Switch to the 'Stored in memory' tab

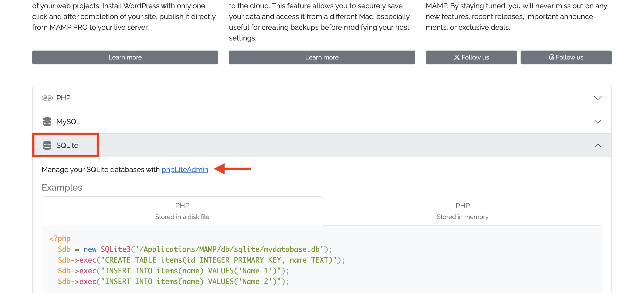tap(462, 211)
